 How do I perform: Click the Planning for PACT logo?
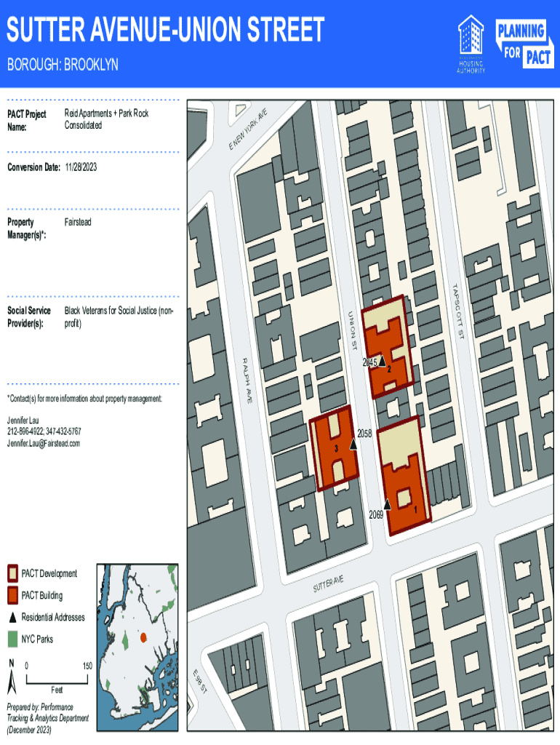(523, 44)
